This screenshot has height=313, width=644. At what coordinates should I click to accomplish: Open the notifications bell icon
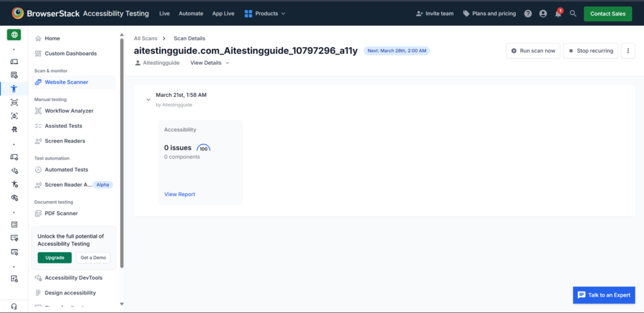point(558,14)
